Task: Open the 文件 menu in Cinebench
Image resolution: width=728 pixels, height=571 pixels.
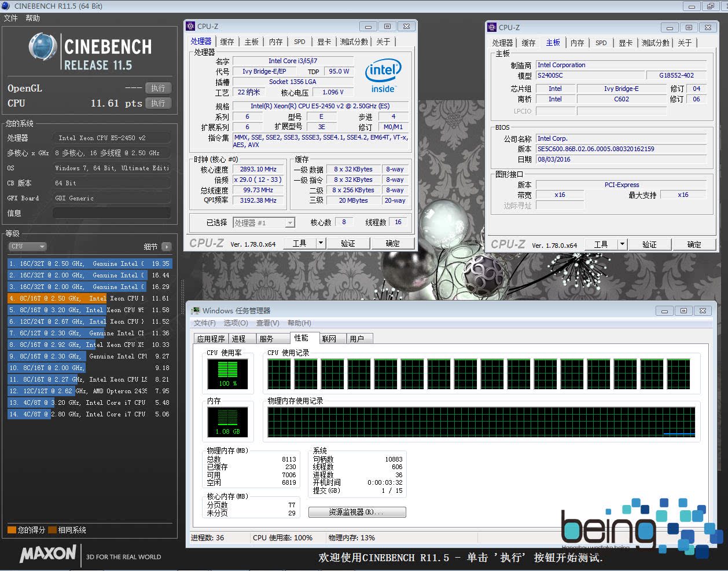Action: [x=11, y=18]
